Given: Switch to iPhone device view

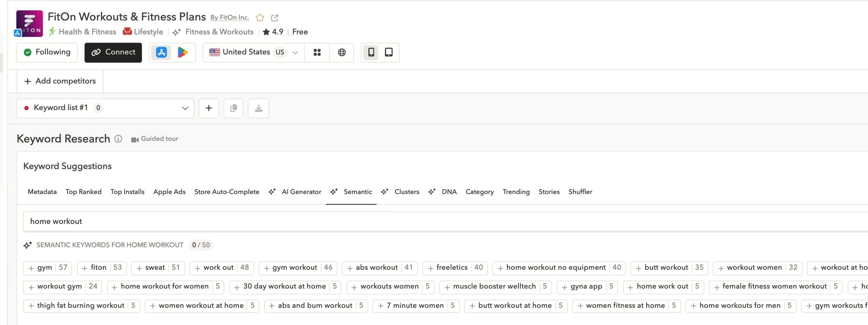Looking at the screenshot, I should click(371, 52).
